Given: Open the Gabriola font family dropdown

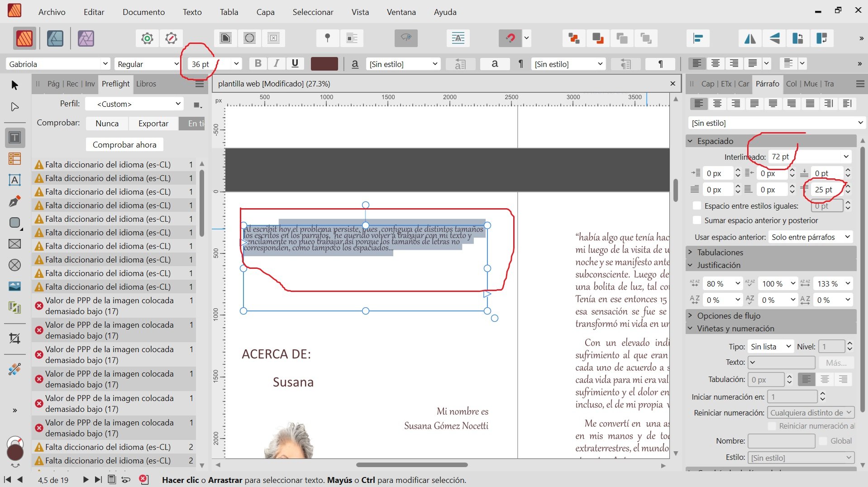Looking at the screenshot, I should pyautogui.click(x=105, y=64).
